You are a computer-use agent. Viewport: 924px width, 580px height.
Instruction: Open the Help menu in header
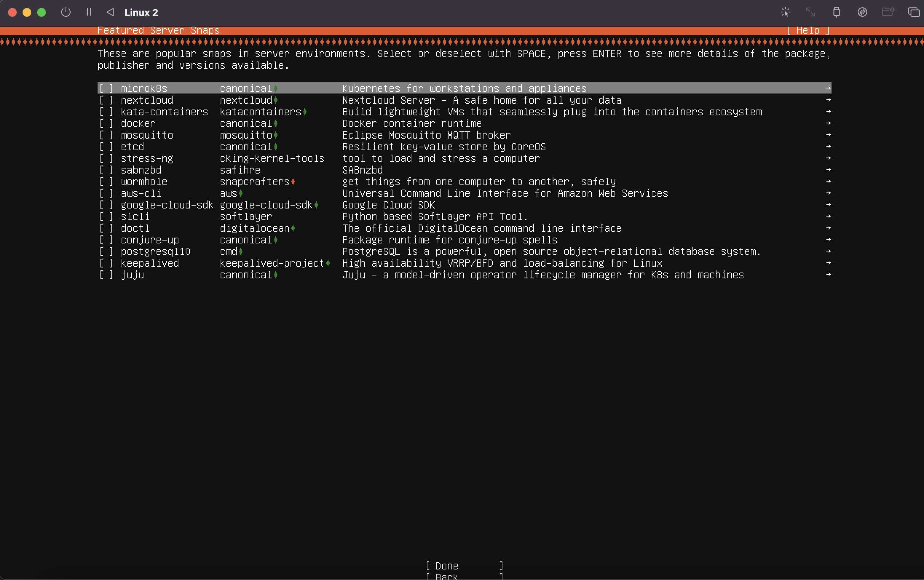[808, 30]
